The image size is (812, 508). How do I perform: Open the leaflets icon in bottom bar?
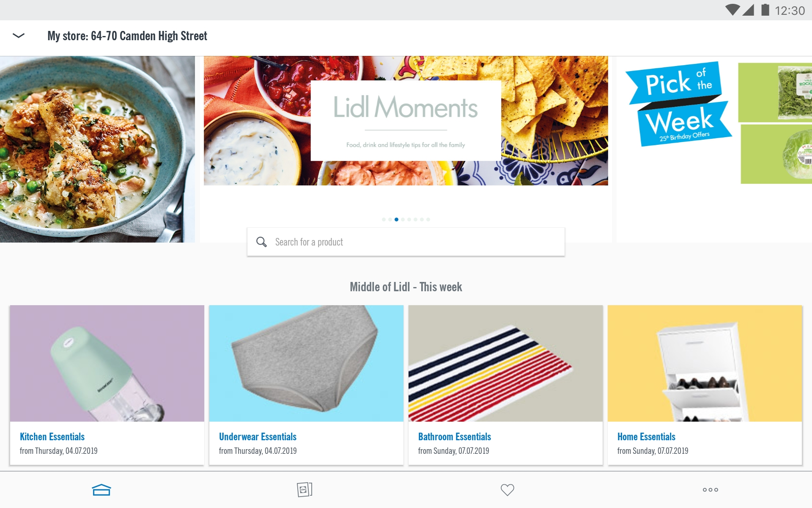(x=304, y=489)
